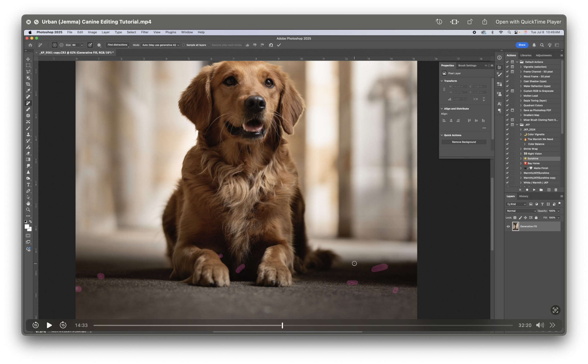Select the Crop tool in toolbar
588x364 pixels.
[x=28, y=84]
